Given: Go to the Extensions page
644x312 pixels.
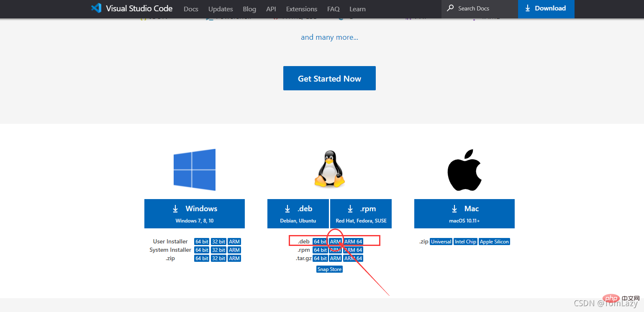Looking at the screenshot, I should (x=302, y=9).
